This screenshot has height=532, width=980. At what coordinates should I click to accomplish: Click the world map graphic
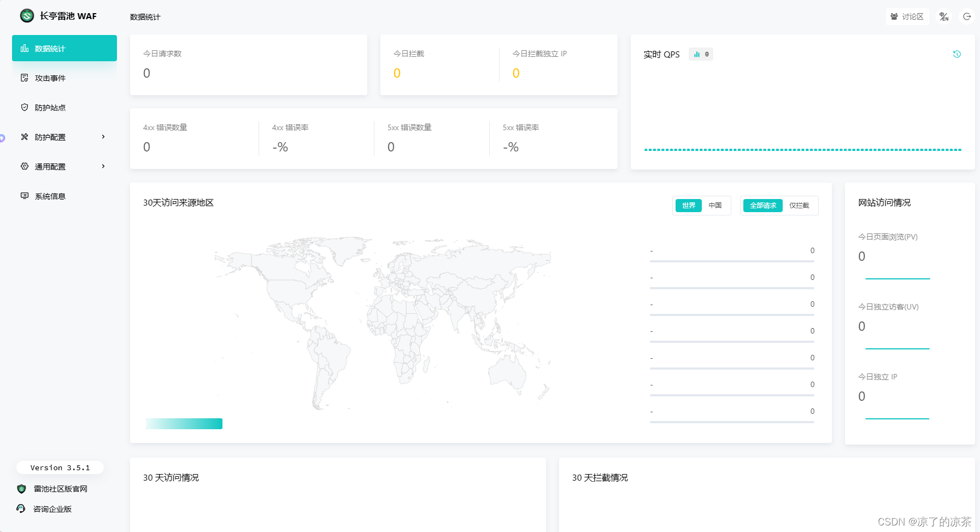pos(383,323)
